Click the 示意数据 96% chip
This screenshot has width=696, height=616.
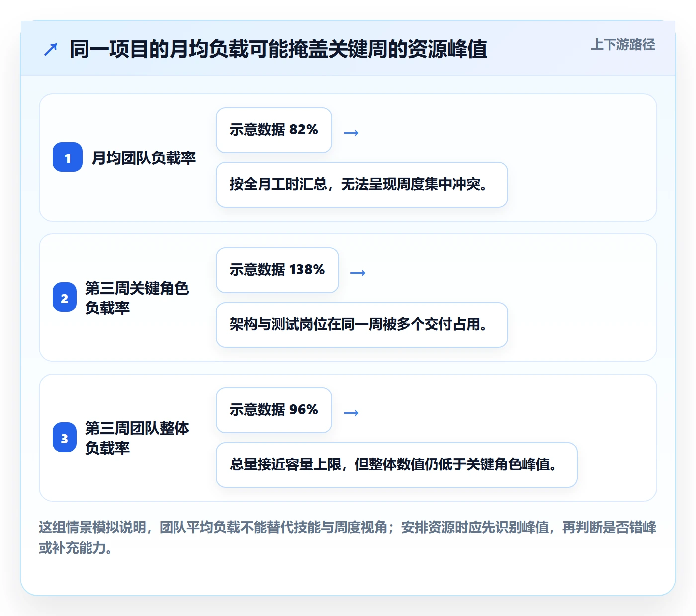(x=274, y=410)
